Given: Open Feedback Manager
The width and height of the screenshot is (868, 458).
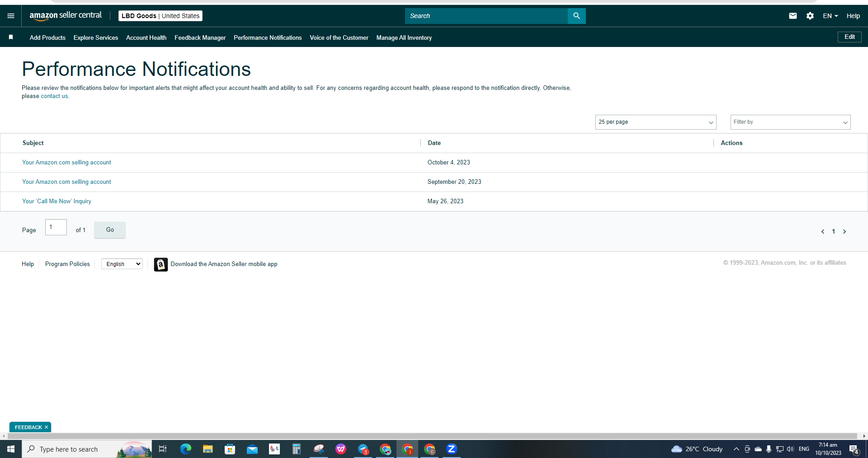Looking at the screenshot, I should 200,37.
